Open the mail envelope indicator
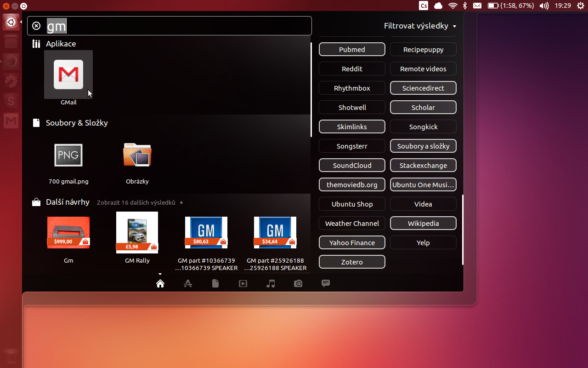The image size is (588, 368). click(477, 6)
